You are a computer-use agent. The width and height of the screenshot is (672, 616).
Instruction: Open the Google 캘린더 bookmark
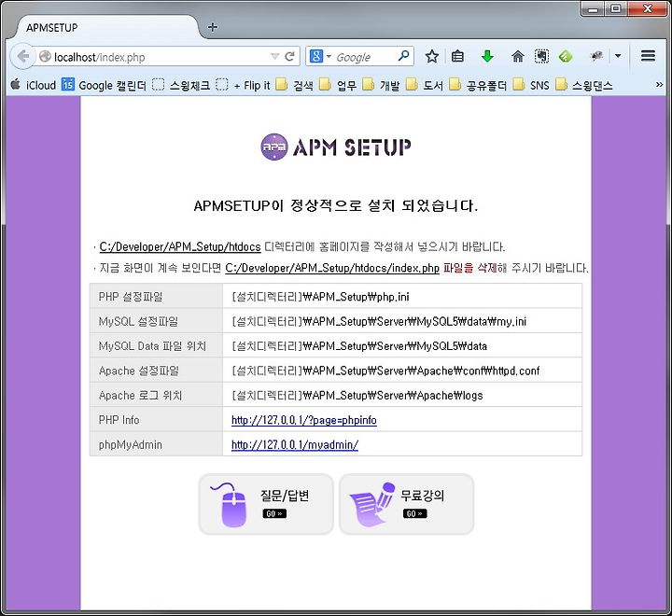click(104, 85)
